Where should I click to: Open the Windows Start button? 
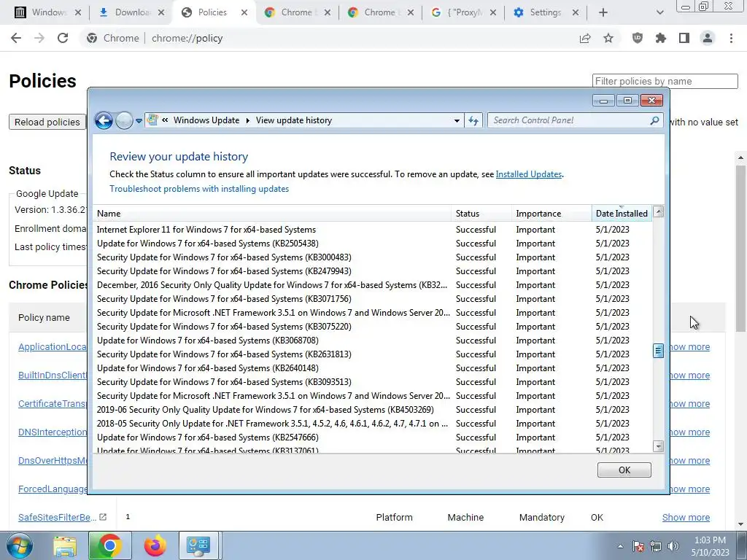[x=19, y=545]
